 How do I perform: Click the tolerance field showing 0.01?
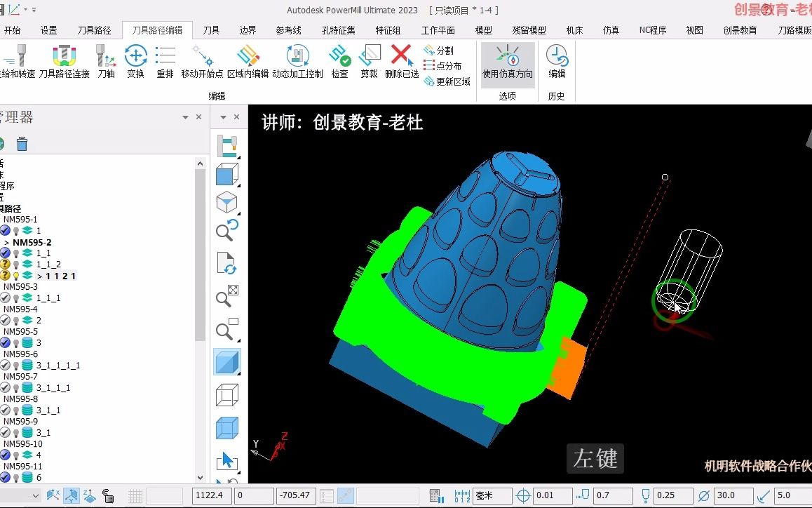tap(553, 495)
